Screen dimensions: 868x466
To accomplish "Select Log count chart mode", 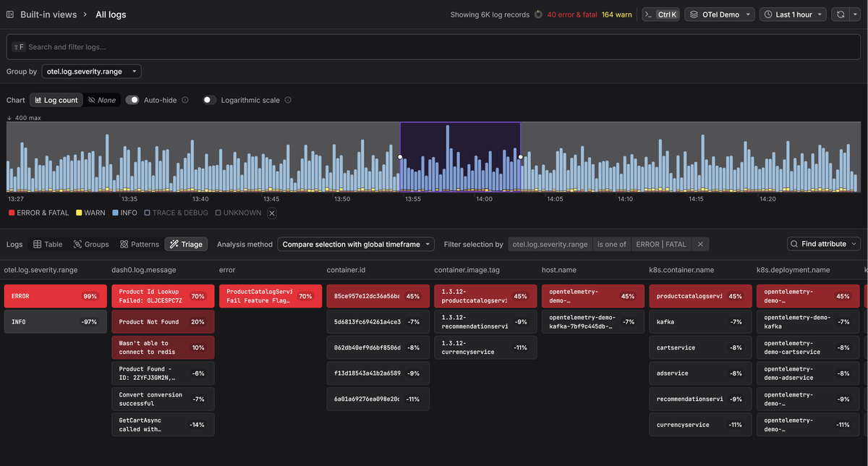I will (x=56, y=100).
